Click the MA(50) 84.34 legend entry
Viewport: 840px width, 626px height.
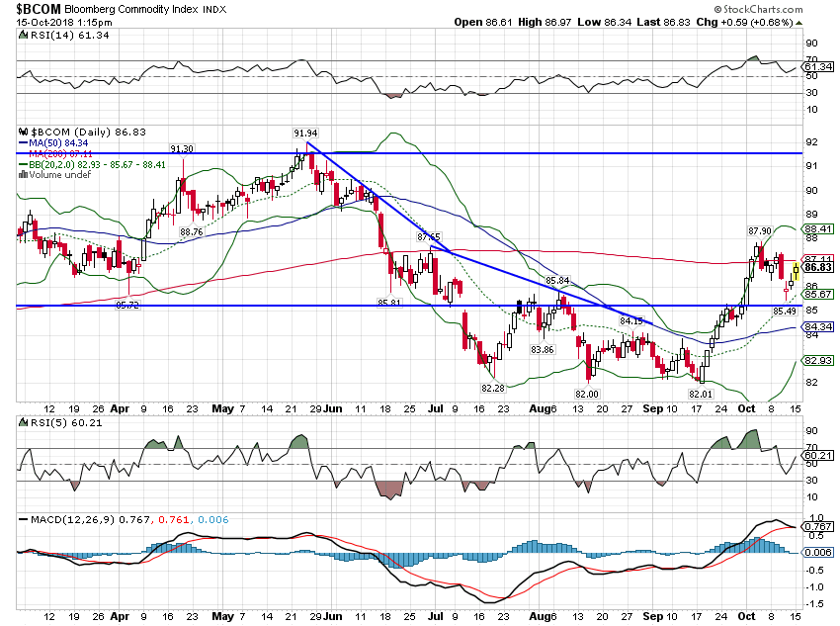58,143
